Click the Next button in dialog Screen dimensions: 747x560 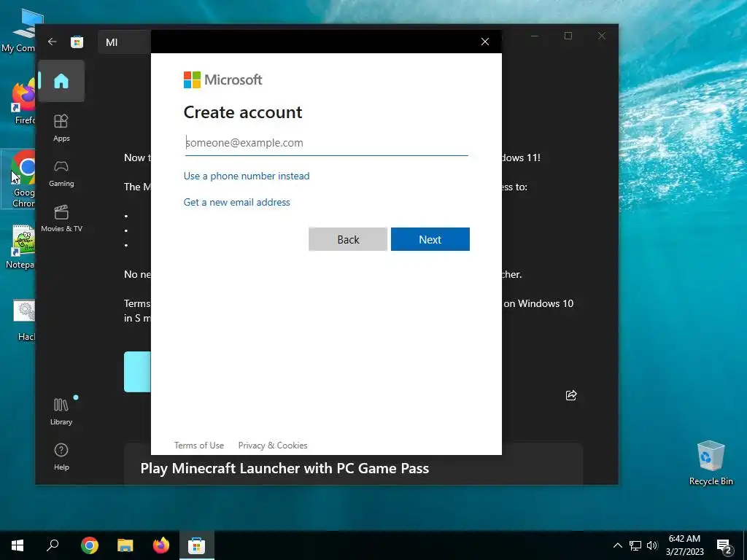point(430,239)
